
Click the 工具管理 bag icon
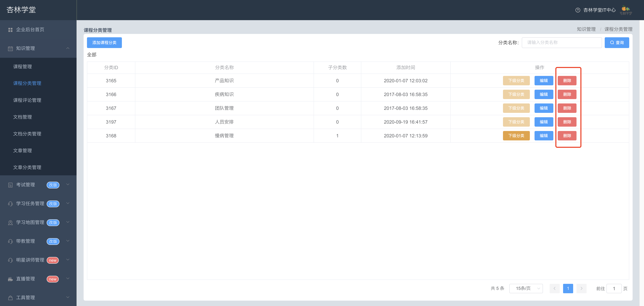10,298
